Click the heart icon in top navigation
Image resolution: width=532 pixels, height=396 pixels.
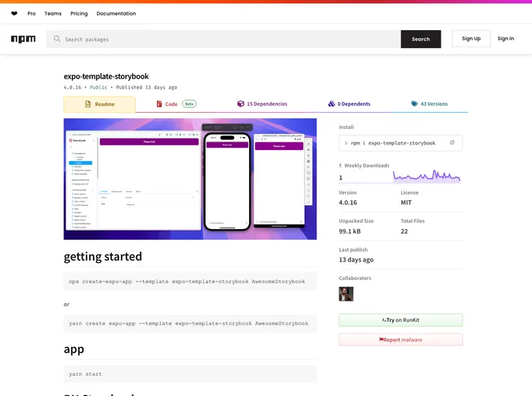[x=14, y=14]
